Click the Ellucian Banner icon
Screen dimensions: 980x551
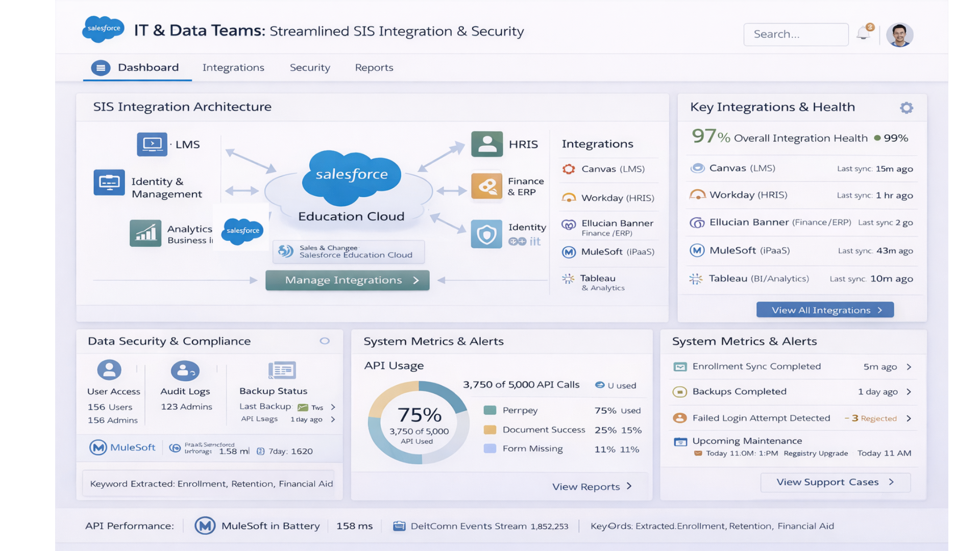pos(697,222)
